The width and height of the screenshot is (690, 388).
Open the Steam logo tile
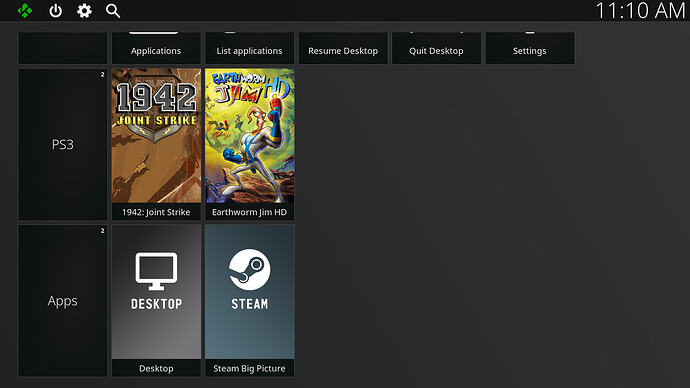pos(250,292)
